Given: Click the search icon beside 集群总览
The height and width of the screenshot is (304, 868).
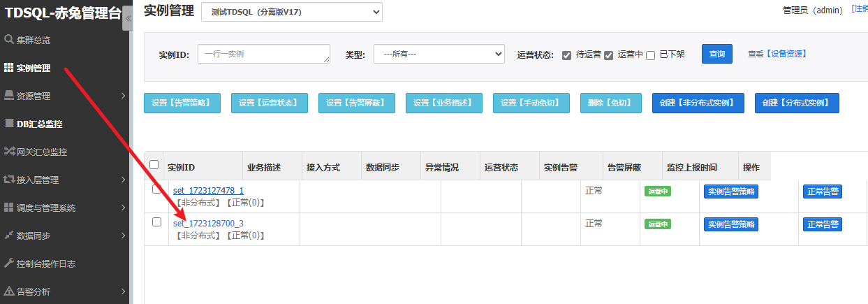Looking at the screenshot, I should point(9,40).
